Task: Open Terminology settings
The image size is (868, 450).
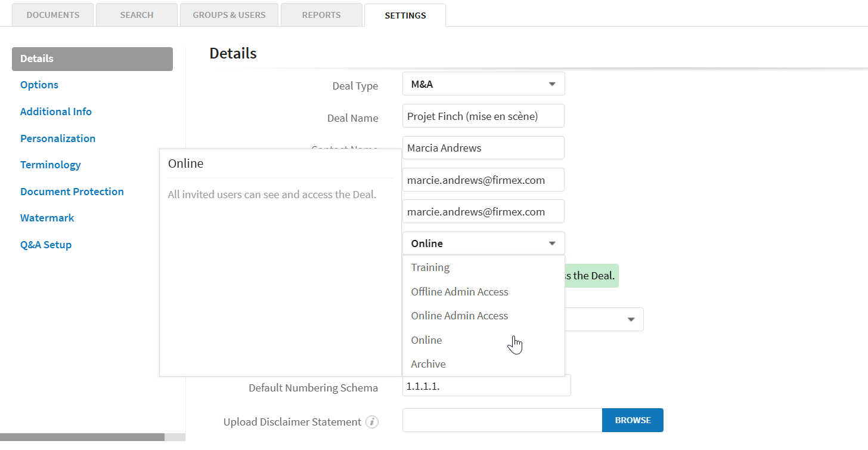Action: [x=51, y=165]
